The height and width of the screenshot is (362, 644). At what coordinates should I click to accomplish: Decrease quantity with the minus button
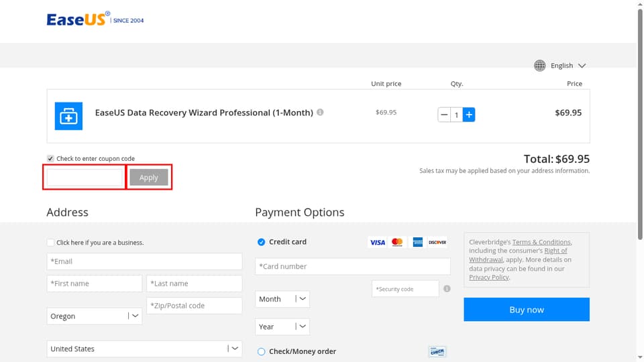(x=444, y=115)
